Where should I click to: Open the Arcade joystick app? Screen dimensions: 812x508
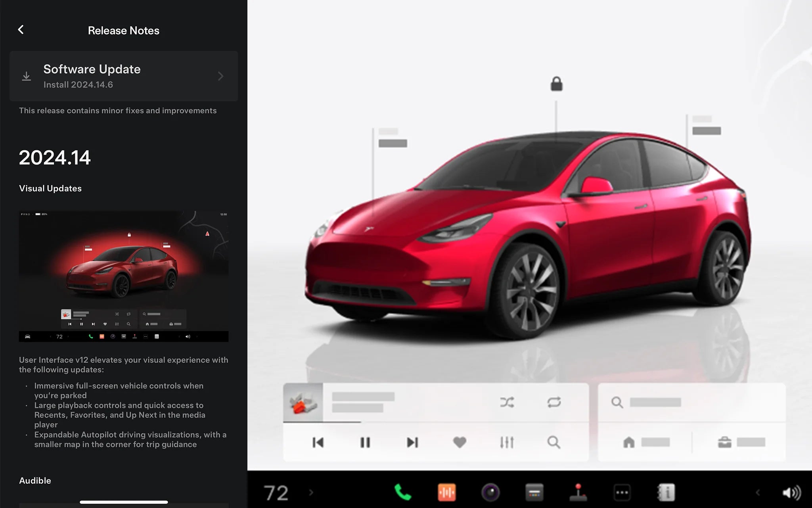tap(578, 493)
